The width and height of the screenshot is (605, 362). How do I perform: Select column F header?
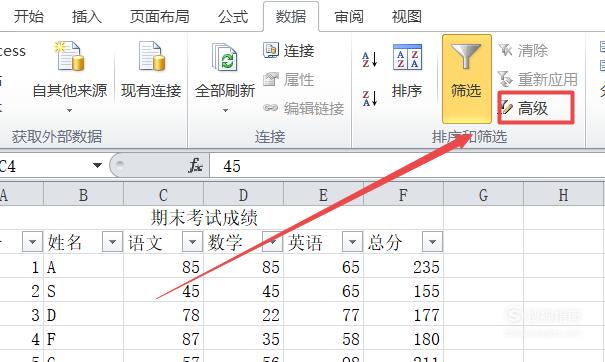tap(403, 195)
